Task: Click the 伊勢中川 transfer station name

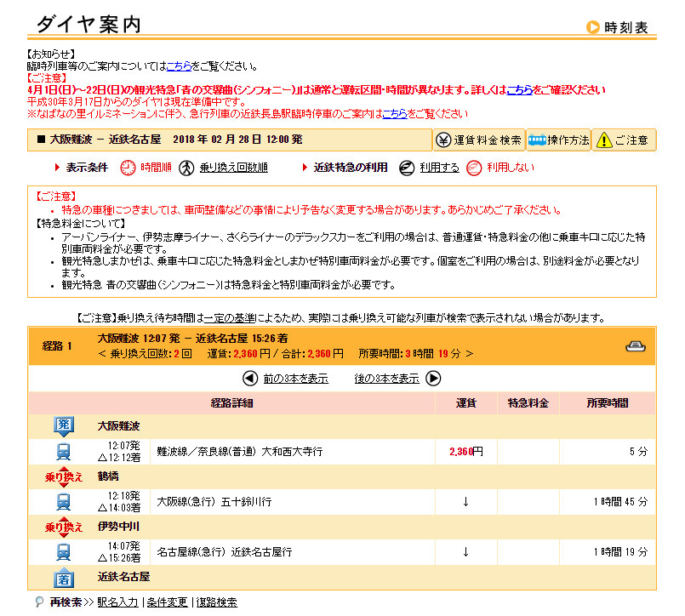Action: click(118, 527)
